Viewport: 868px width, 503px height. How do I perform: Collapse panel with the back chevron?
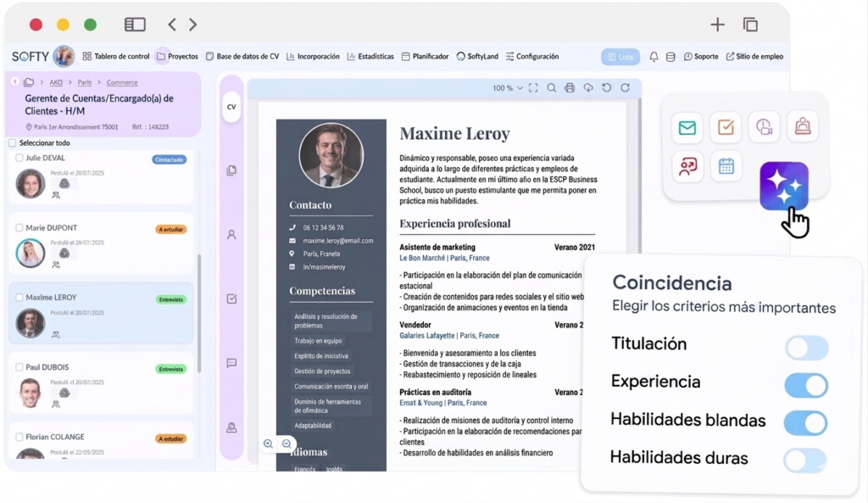(14, 82)
